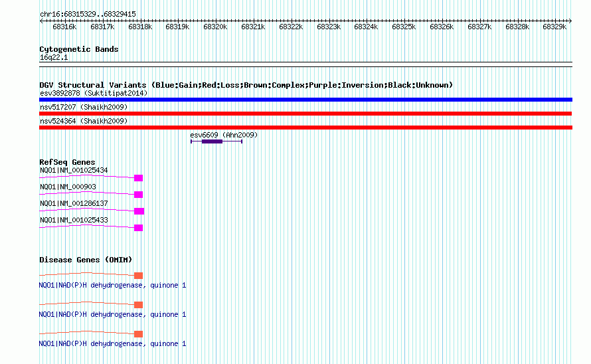The width and height of the screenshot is (591, 364).
Task: Click the magenta exon box of NM_001286137
Action: tap(139, 211)
